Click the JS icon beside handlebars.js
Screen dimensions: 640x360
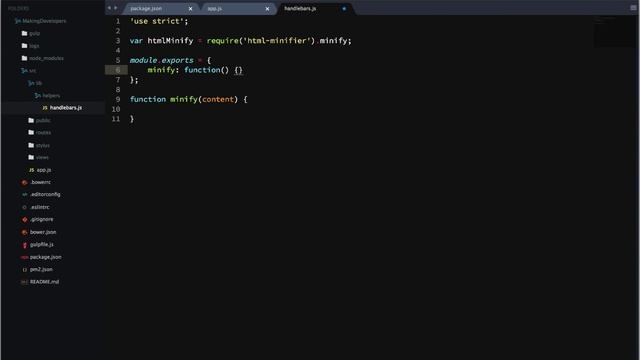(45, 108)
